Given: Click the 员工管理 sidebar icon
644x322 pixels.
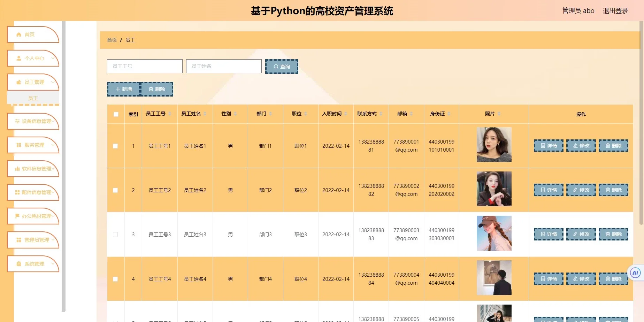Looking at the screenshot, I should click(19, 82).
